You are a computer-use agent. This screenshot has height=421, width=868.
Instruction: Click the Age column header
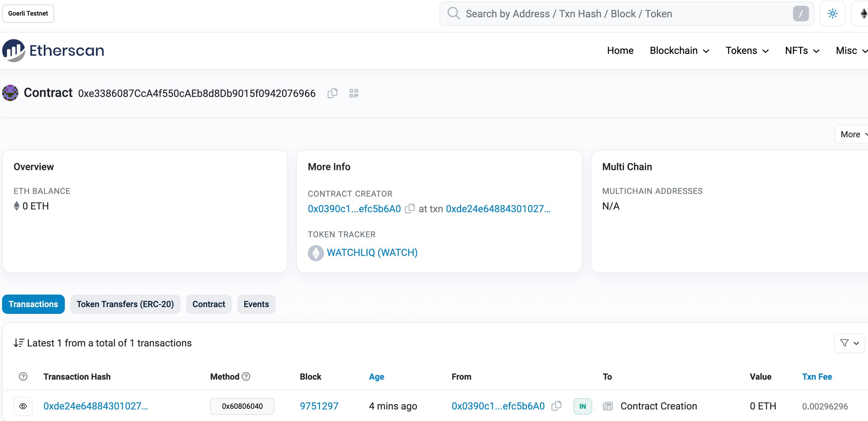pos(376,377)
